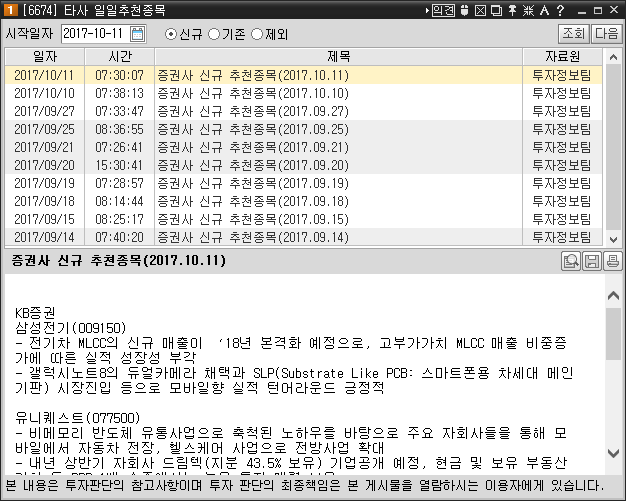The image size is (626, 501).
Task: Click the crossed-box icon in title bar
Action: (x=480, y=10)
